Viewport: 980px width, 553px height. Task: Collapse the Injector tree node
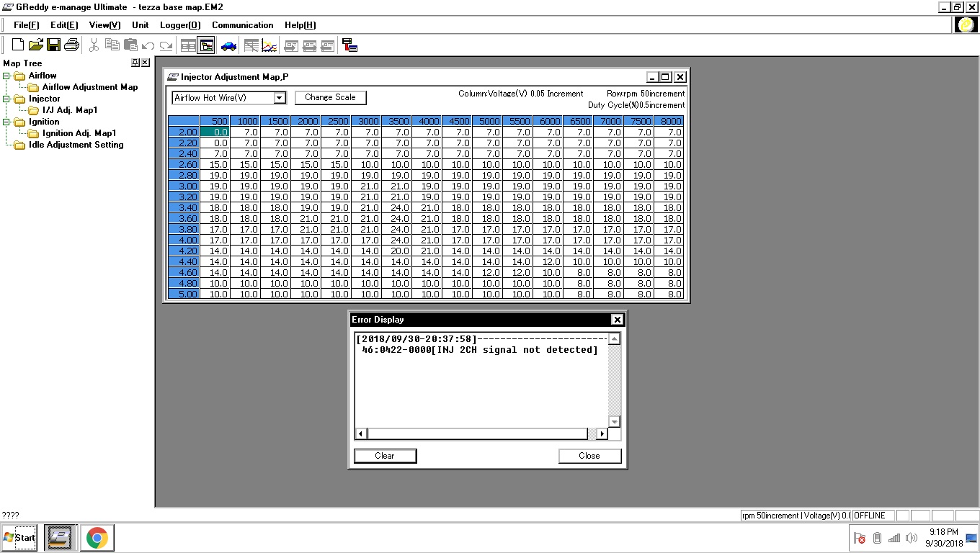(x=6, y=99)
